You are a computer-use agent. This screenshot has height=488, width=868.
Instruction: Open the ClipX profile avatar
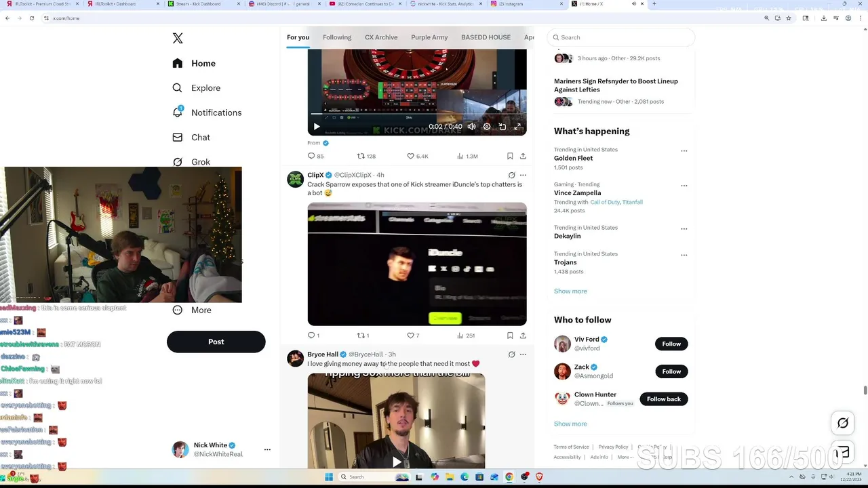click(x=295, y=180)
